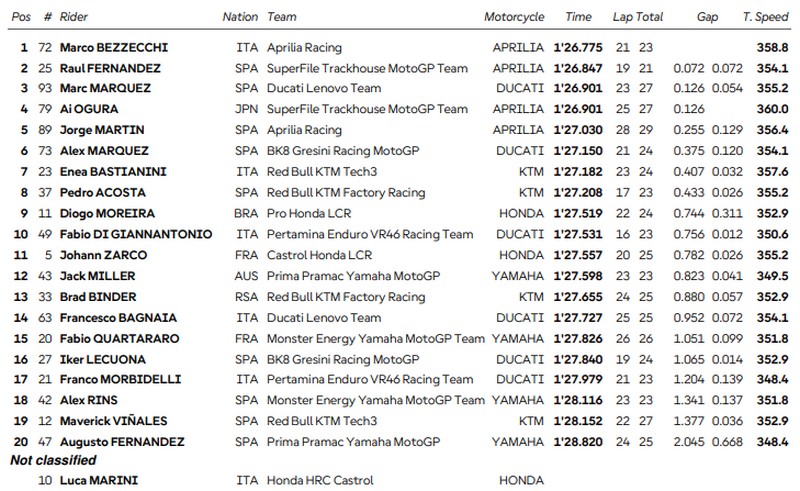The image size is (800, 491).
Task: Click the Team column header
Action: pos(282,17)
